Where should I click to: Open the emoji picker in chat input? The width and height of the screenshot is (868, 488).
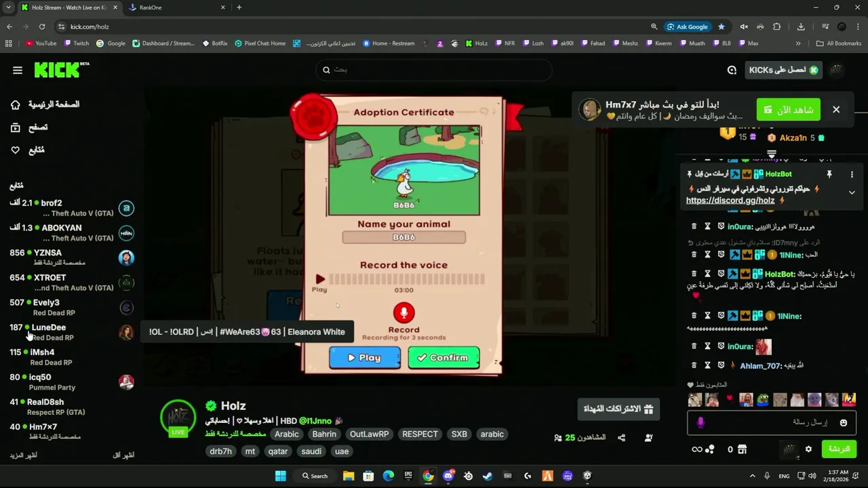844,422
